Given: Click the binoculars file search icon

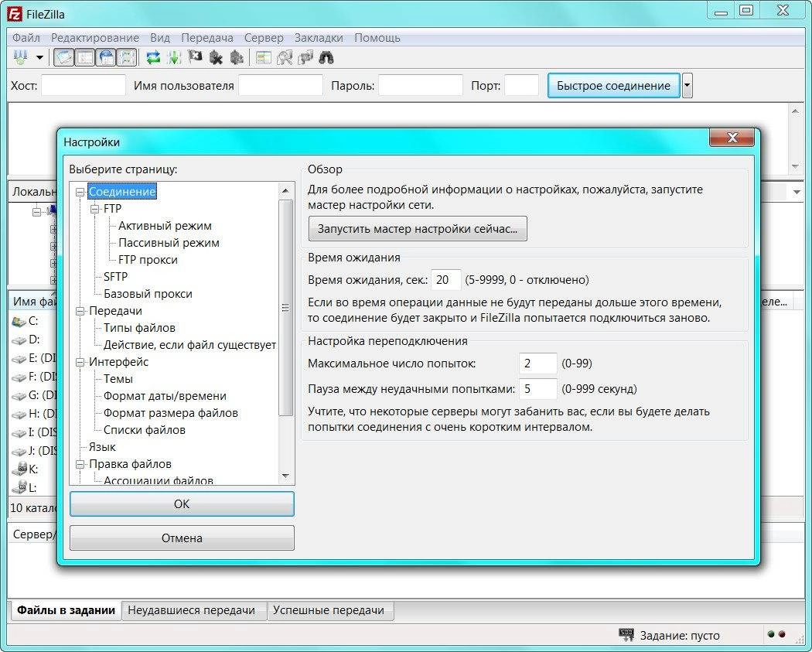Looking at the screenshot, I should pos(326,57).
